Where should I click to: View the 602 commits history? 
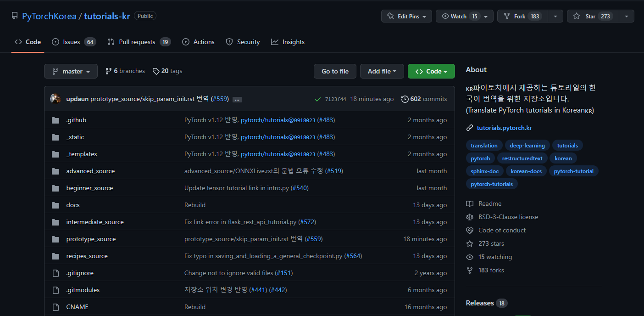[x=424, y=99]
